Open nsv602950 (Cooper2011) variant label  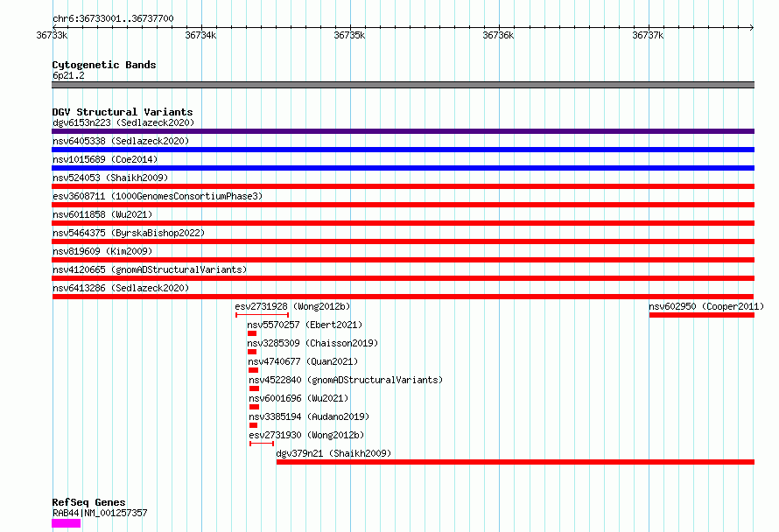[x=706, y=306]
